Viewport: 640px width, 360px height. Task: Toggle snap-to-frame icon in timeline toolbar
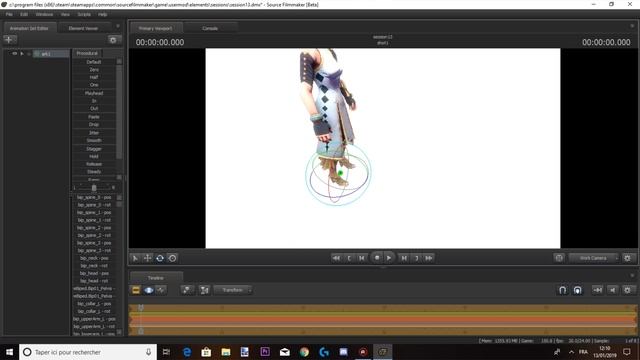598,290
